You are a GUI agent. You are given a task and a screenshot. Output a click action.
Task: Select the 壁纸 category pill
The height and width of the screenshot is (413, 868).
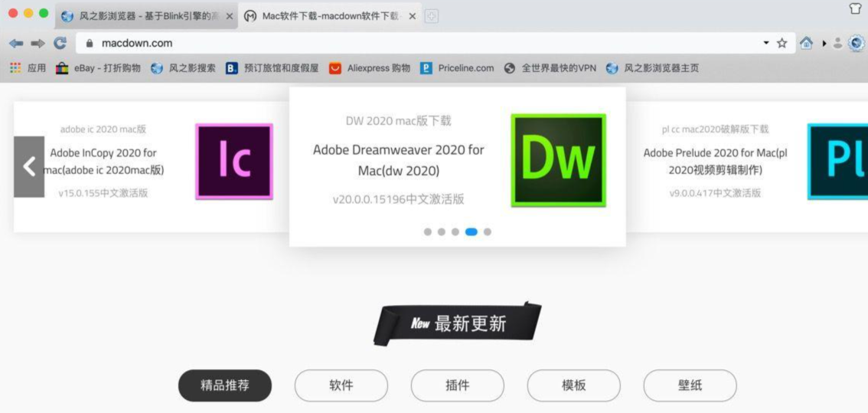pyautogui.click(x=690, y=385)
